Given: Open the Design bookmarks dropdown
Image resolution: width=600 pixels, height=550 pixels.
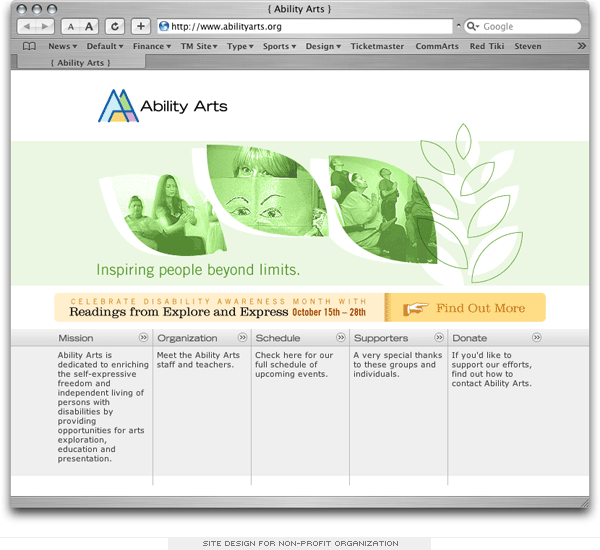Looking at the screenshot, I should (323, 46).
